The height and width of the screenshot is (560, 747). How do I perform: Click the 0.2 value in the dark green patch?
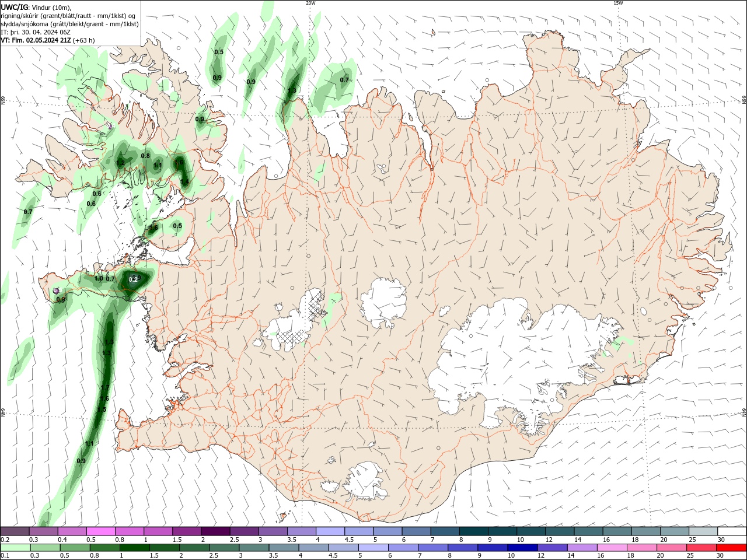[133, 279]
